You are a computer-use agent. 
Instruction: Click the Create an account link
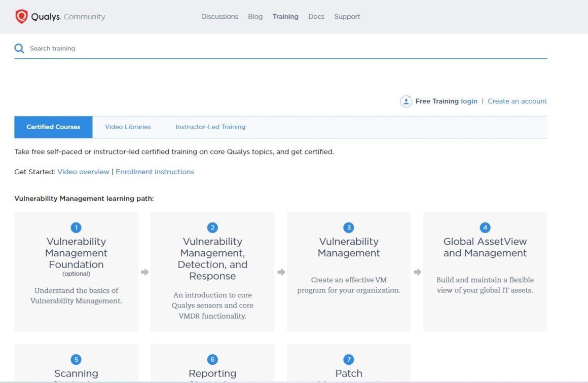click(517, 101)
